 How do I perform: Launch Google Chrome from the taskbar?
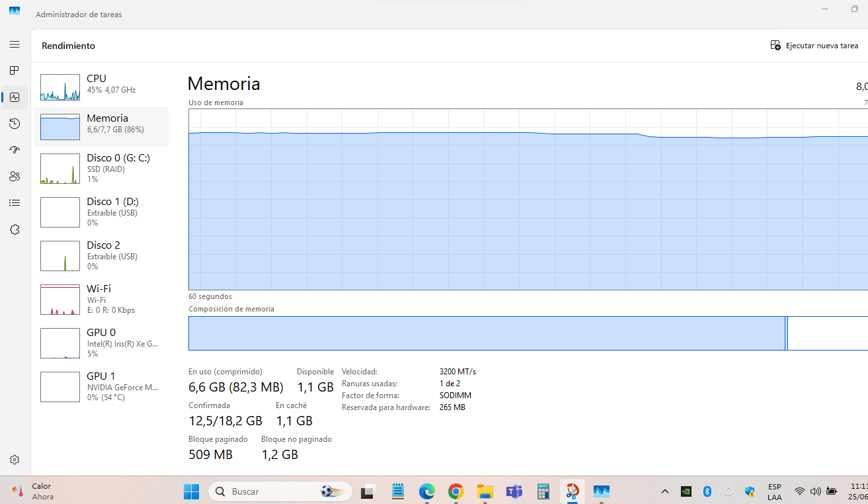(455, 491)
